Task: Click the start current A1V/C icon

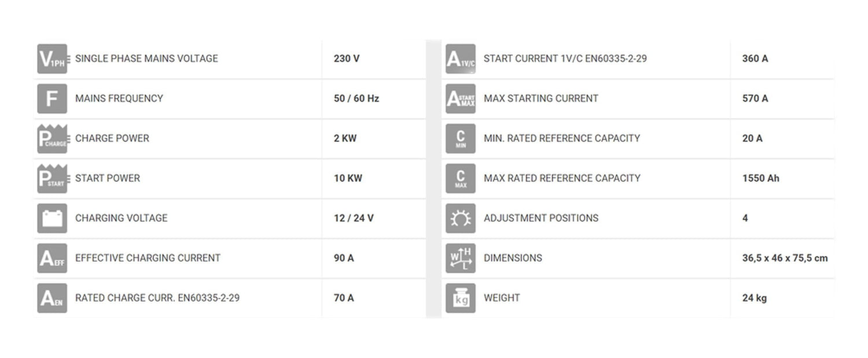Action: pyautogui.click(x=461, y=59)
